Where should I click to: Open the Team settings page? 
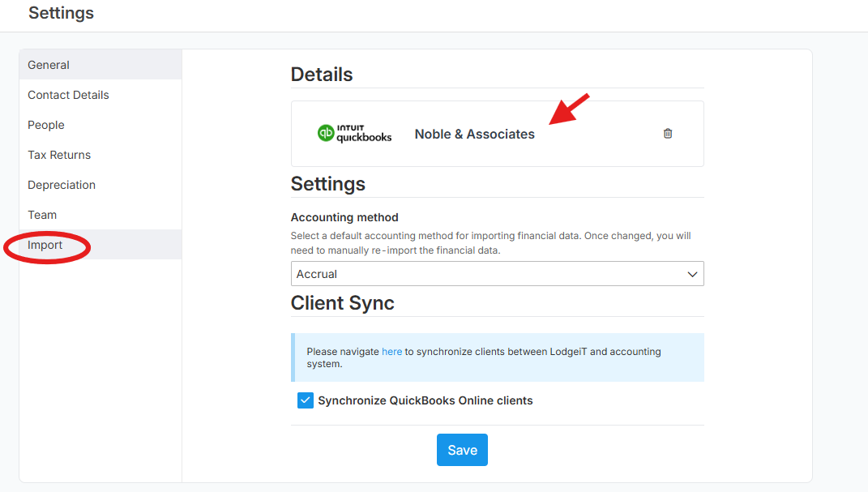coord(100,214)
